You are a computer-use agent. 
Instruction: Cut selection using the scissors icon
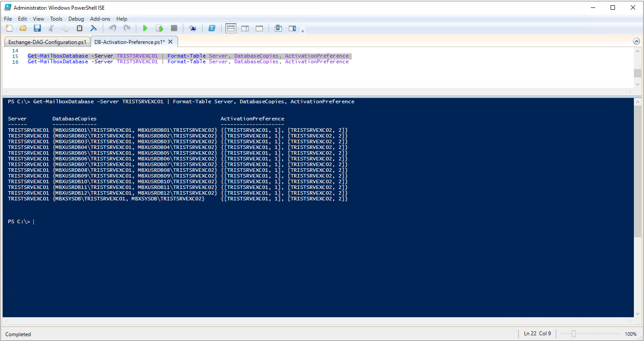(x=51, y=28)
